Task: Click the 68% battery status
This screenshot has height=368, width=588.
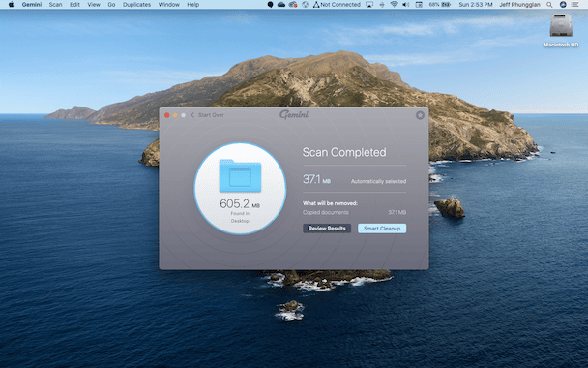Action: [439, 5]
